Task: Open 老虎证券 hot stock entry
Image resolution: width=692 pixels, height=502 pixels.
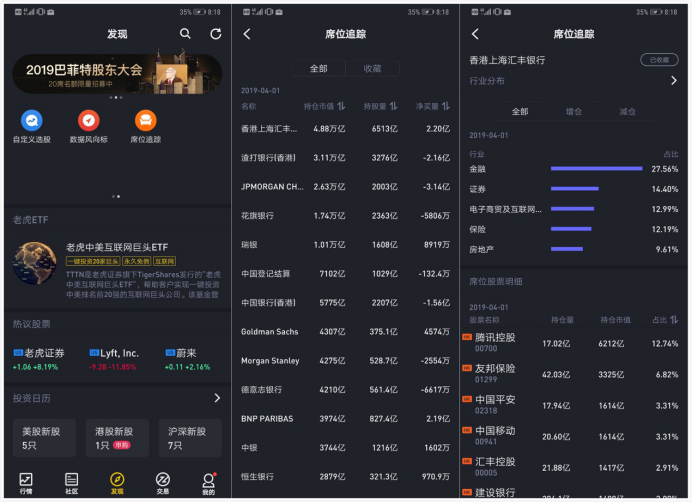Action: (39, 359)
